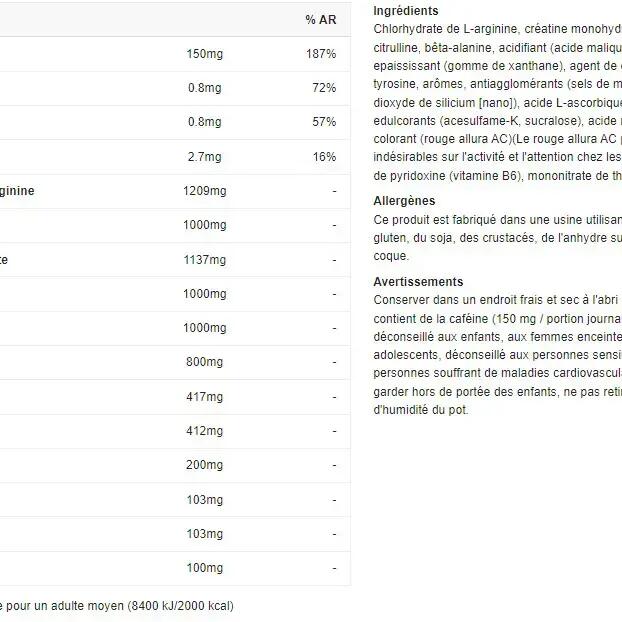
Task: Click the "Avertissements" heading
Action: pyautogui.click(x=418, y=282)
